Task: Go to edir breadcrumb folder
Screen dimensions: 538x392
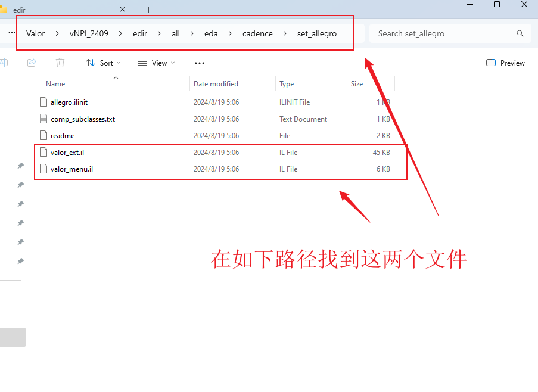Action: (x=140, y=33)
